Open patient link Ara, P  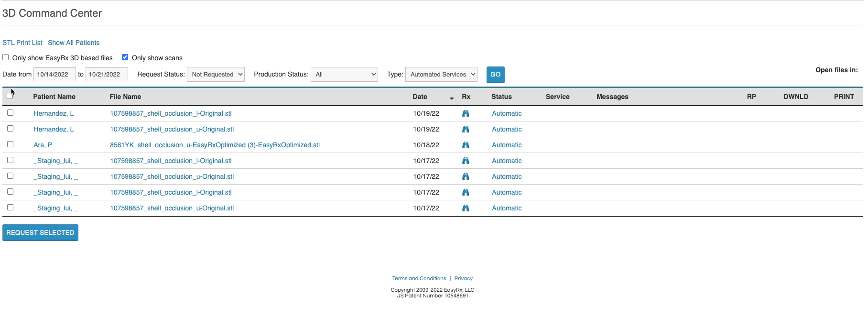(x=43, y=145)
